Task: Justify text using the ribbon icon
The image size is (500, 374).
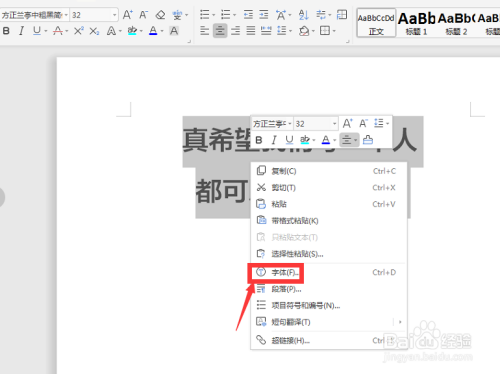Action: pyautogui.click(x=251, y=31)
